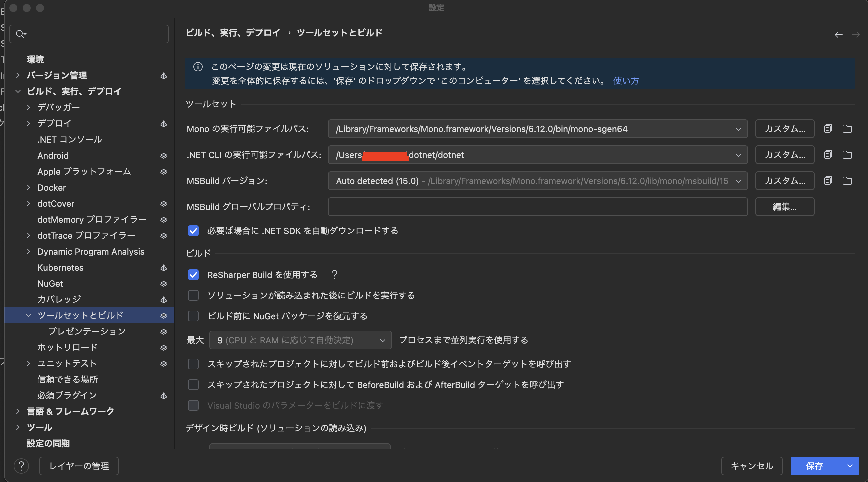Click the ReSharper Build help question mark
This screenshot has height=482, width=868.
click(x=334, y=275)
